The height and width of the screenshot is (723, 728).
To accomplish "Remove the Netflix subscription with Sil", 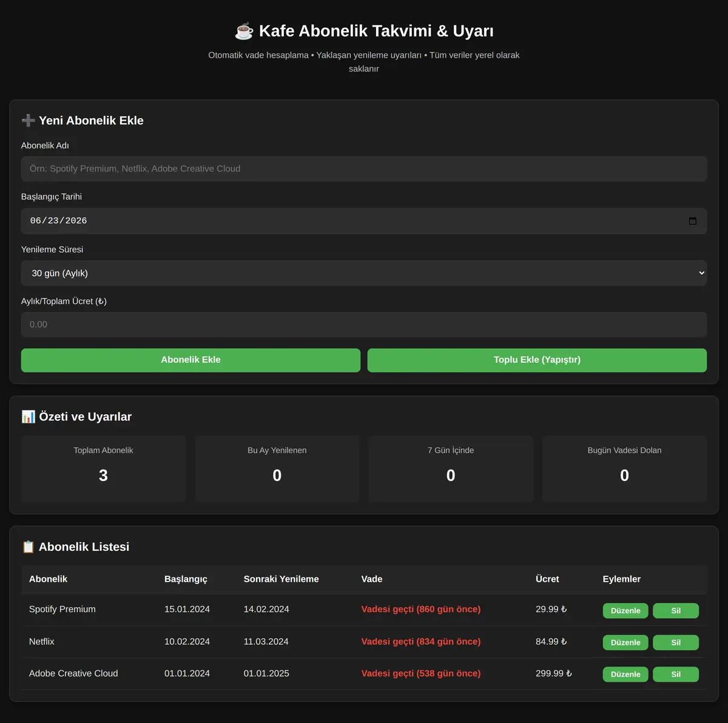I will click(x=676, y=642).
